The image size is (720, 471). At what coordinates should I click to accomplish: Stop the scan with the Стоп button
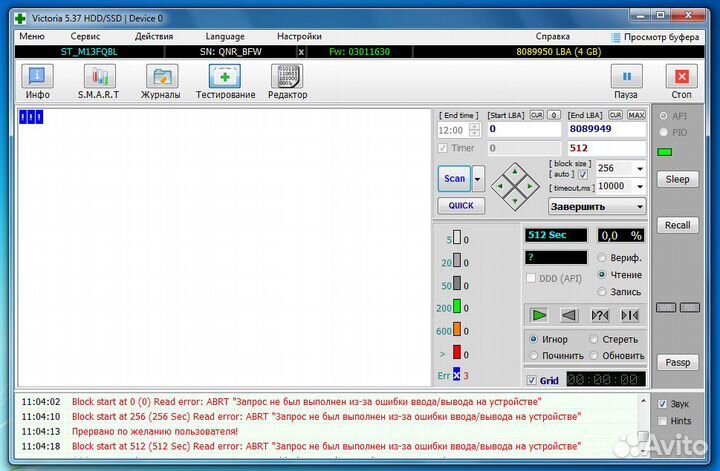(x=681, y=82)
